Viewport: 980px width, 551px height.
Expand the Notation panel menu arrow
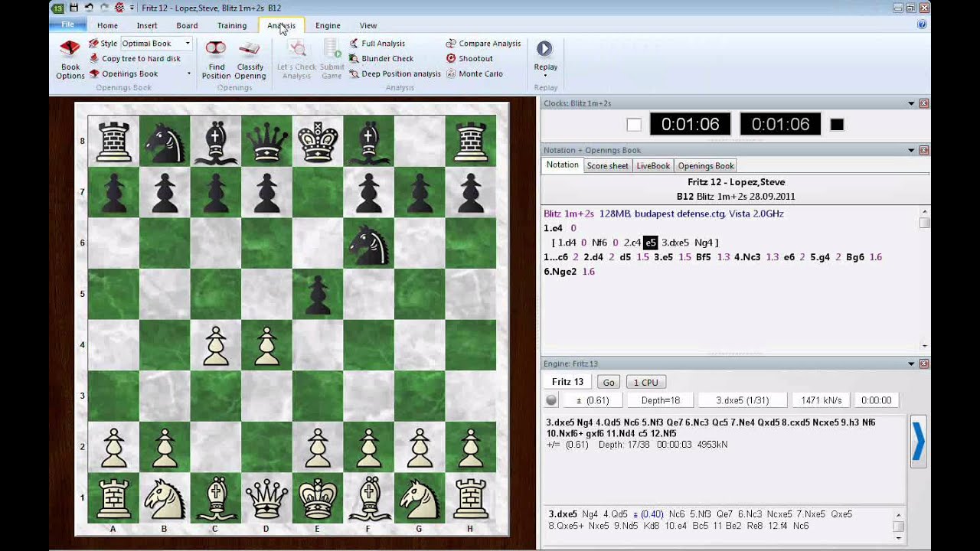tap(911, 150)
